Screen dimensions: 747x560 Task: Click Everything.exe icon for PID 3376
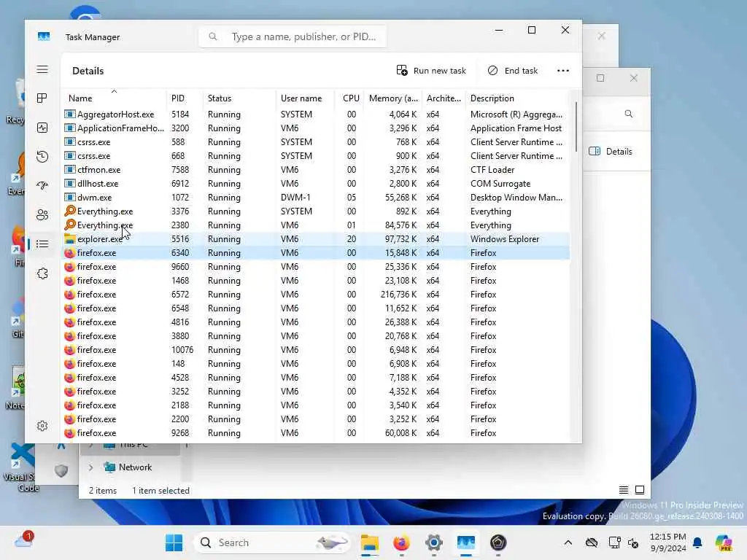click(70, 211)
